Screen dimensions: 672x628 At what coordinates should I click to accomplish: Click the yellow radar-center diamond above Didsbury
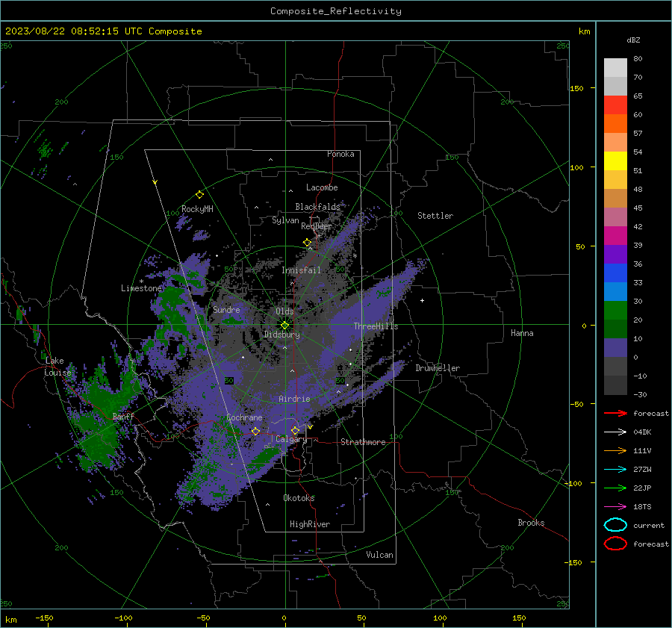click(x=284, y=326)
